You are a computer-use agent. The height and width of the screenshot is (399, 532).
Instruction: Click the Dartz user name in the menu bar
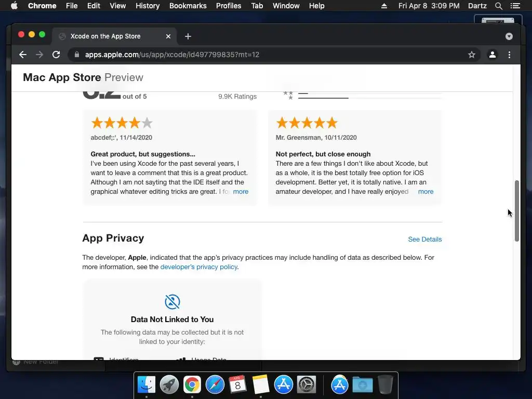(x=477, y=6)
